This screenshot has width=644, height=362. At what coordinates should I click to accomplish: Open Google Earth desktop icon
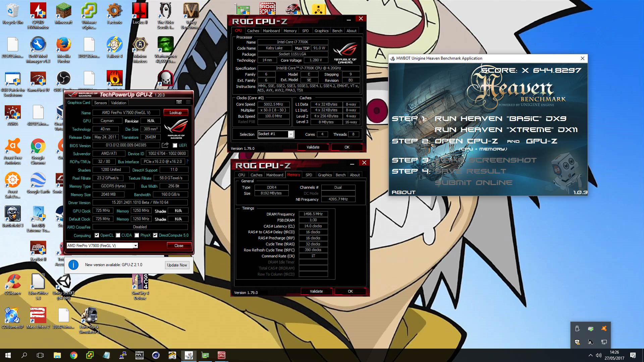[38, 183]
